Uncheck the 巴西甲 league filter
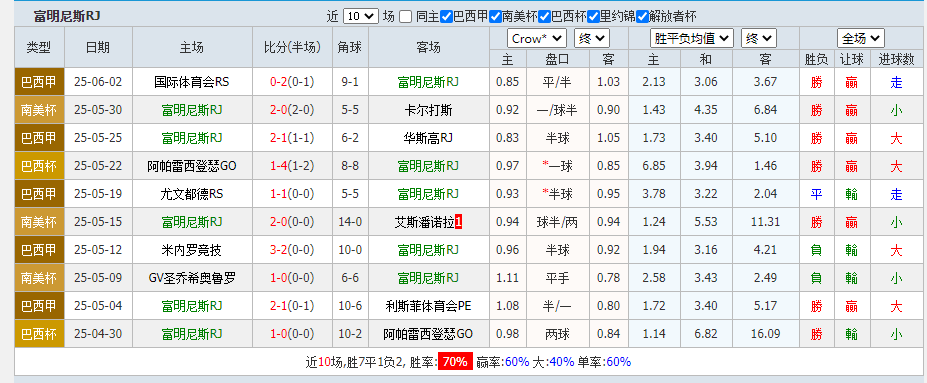The image size is (927, 383). click(x=447, y=17)
